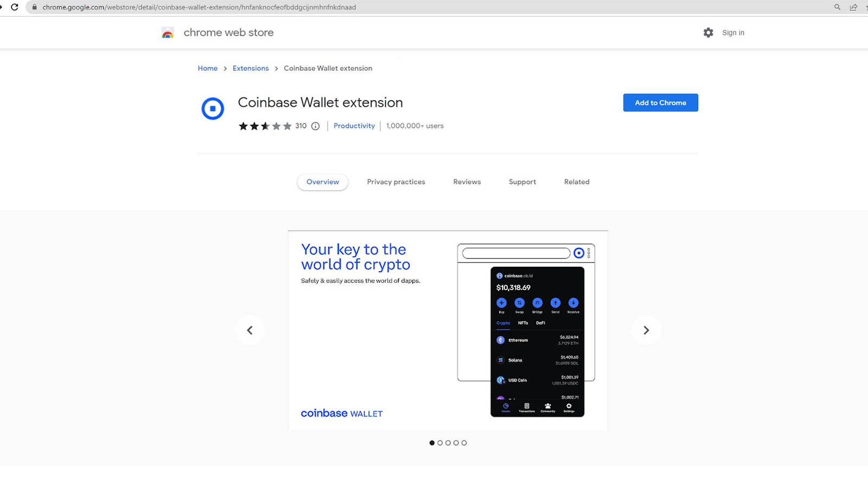Go to the previous screenshot with the left arrow
This screenshot has width=868, height=488.
250,330
